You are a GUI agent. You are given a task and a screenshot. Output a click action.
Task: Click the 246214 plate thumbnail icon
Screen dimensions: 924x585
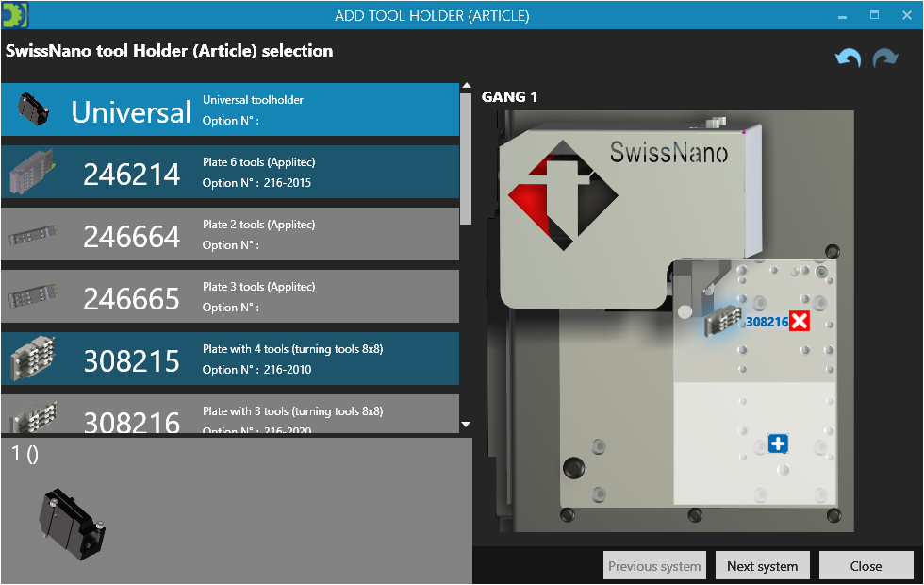point(34,173)
